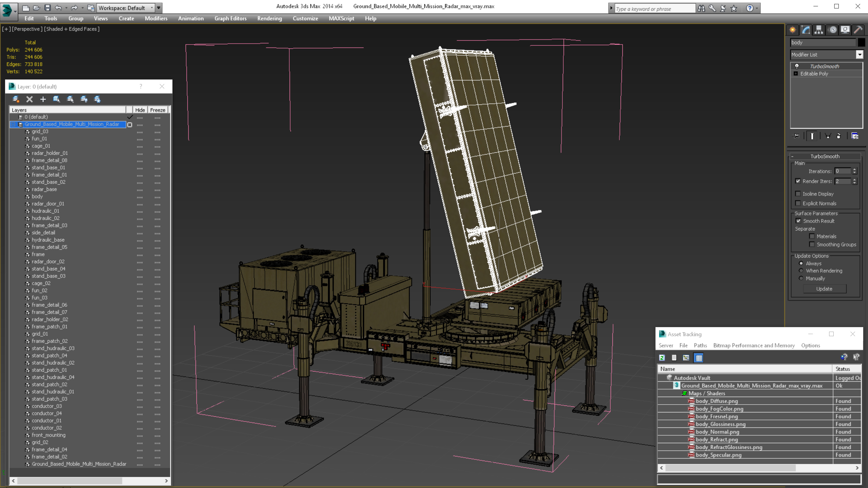This screenshot has width=868, height=488.
Task: Click the Create New Layer icon
Action: (16, 99)
